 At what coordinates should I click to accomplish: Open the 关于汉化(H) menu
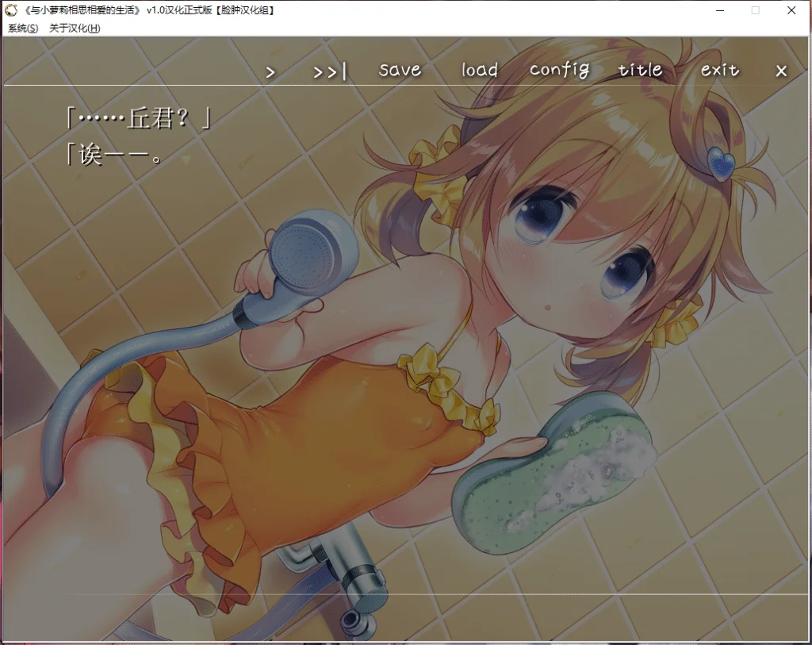coord(75,28)
